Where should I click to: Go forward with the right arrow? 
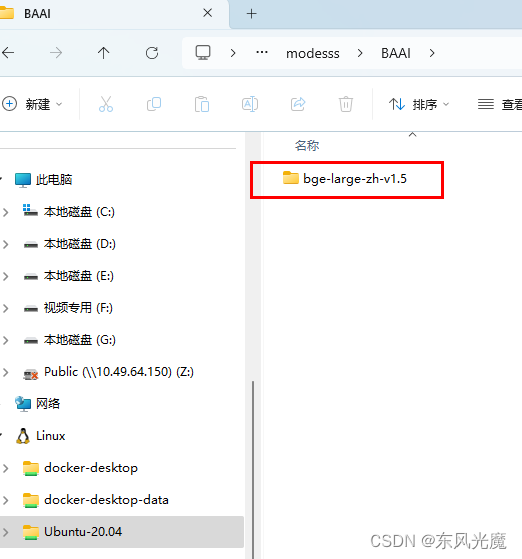point(56,53)
